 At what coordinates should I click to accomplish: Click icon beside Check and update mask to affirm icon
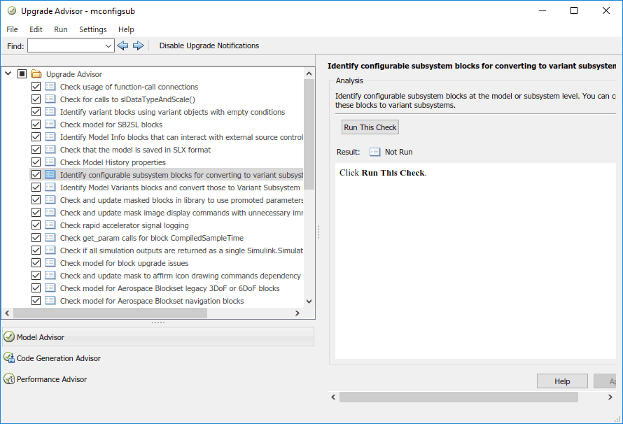50,275
